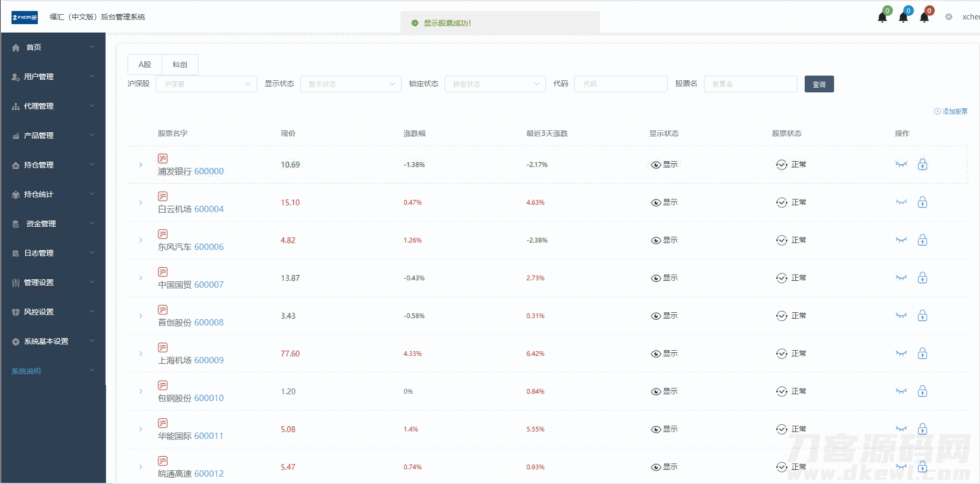
Task: Click the 添加股票 link
Action: [951, 111]
